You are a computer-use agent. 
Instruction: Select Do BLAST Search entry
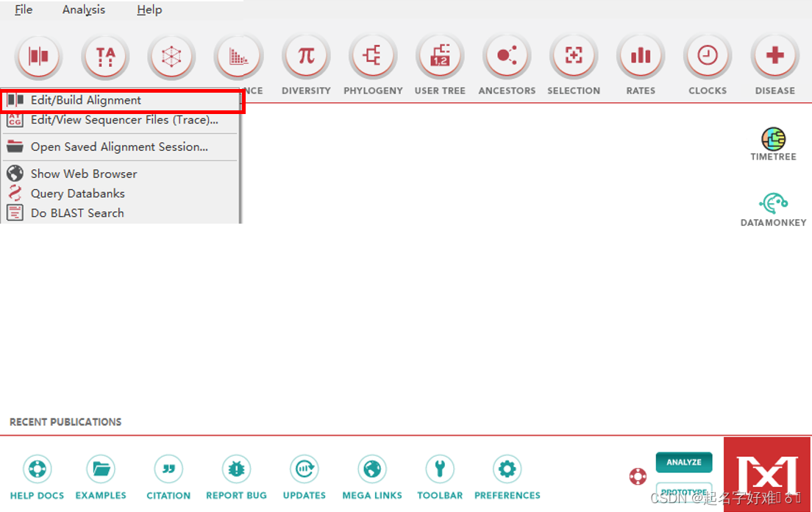pyautogui.click(x=120, y=213)
